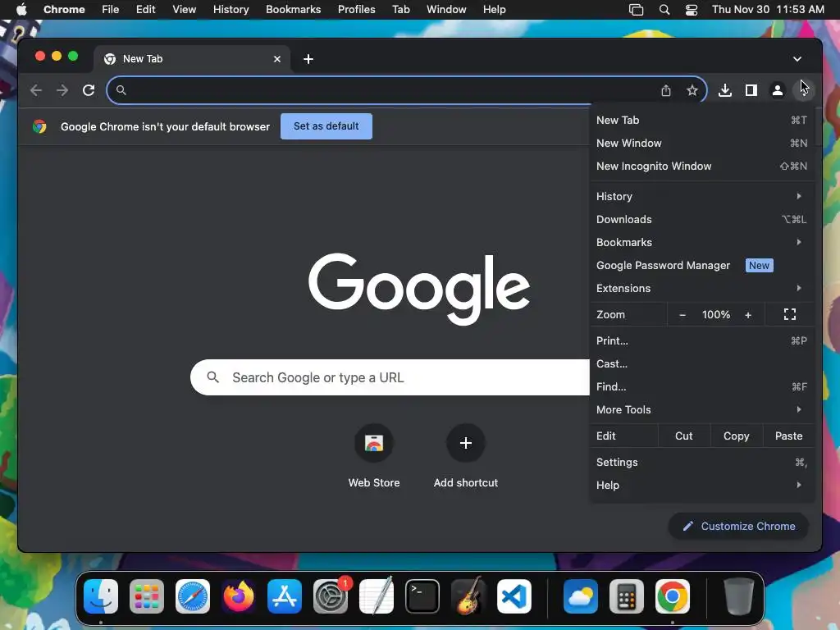Open Launchpad in the Dock
Screen dimensions: 840x630
pos(147,596)
